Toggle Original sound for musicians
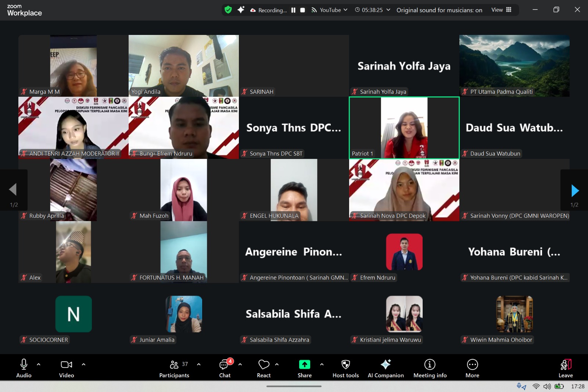The image size is (588, 392). [x=439, y=10]
